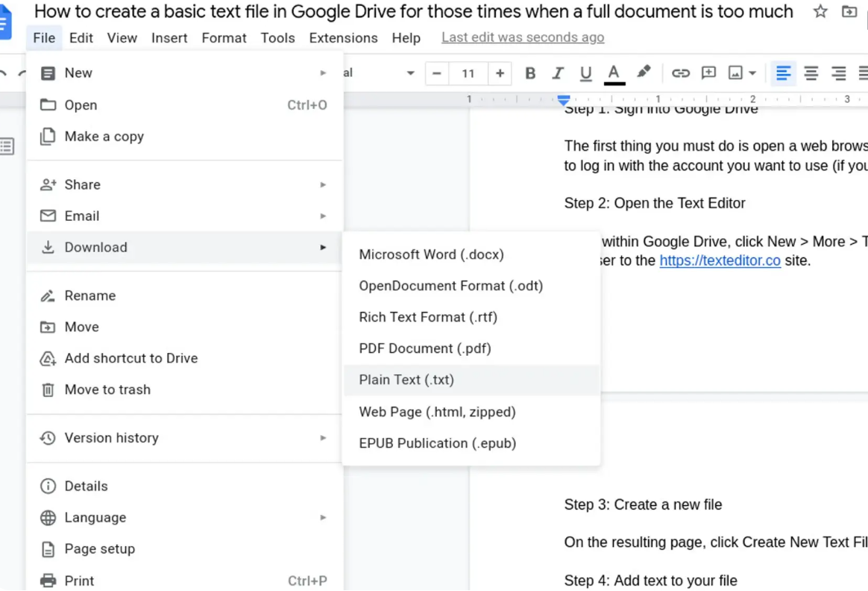Click the add comment icon
This screenshot has width=868, height=591.
[708, 73]
